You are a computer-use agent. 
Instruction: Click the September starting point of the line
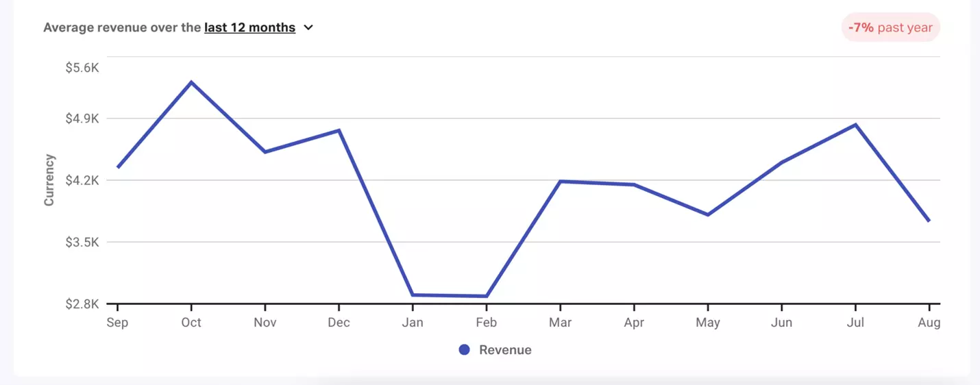click(x=118, y=167)
